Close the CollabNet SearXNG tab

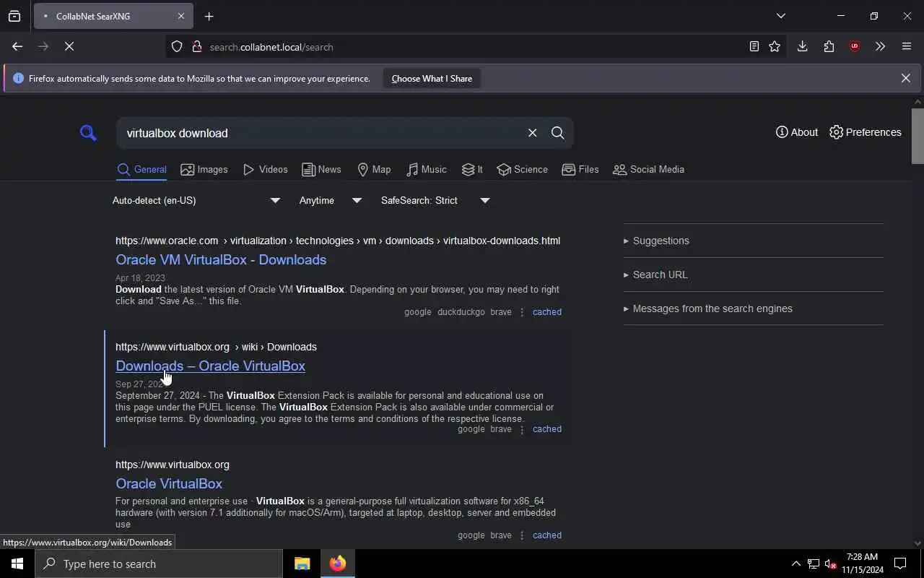pyautogui.click(x=181, y=16)
